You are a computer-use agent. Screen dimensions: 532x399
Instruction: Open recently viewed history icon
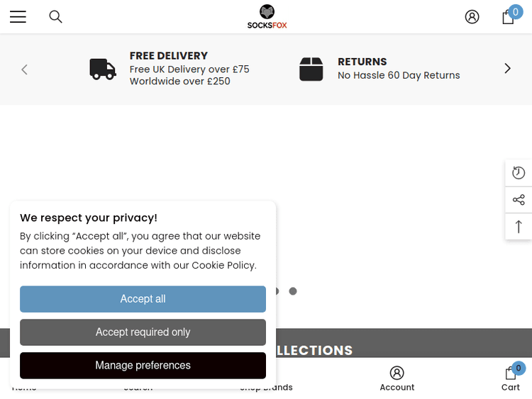(x=519, y=173)
